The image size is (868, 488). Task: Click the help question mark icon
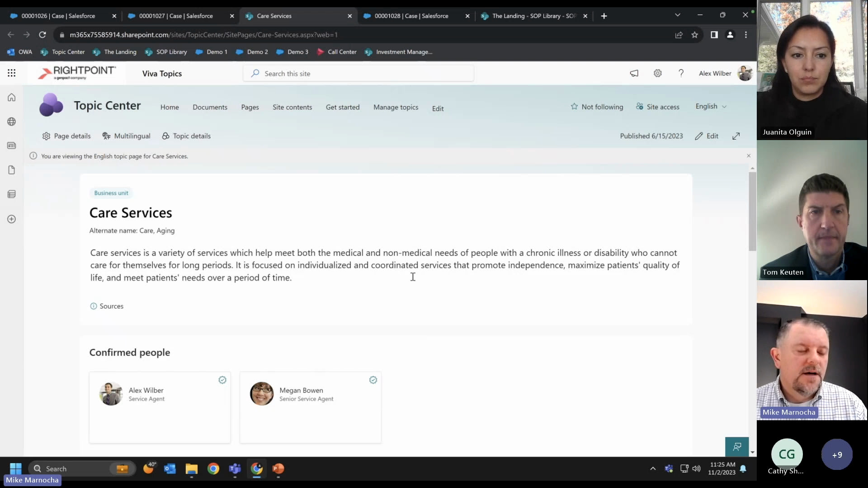pos(681,73)
